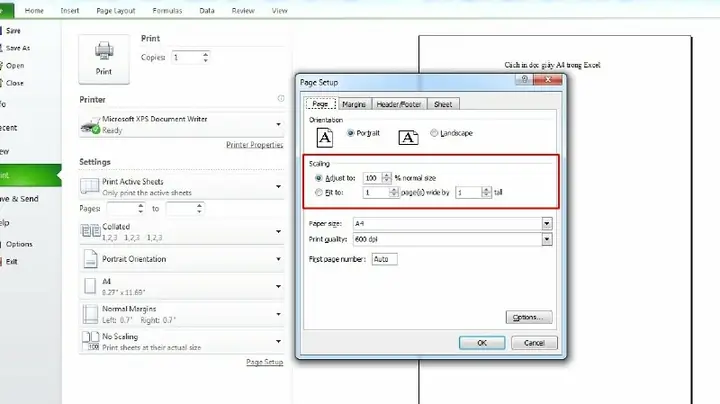Click the Copies number field
Image resolution: width=720 pixels, height=404 pixels.
click(x=186, y=57)
